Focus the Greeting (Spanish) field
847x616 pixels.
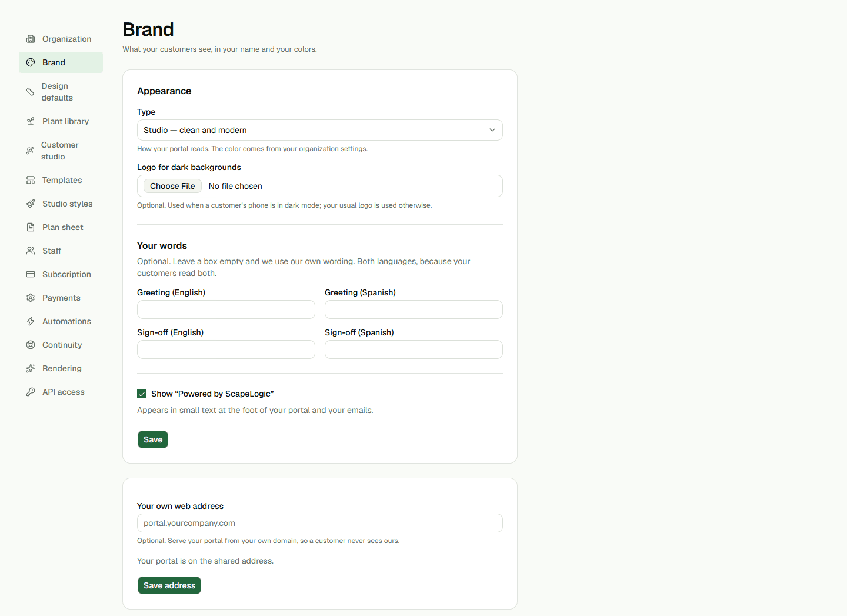point(414,309)
